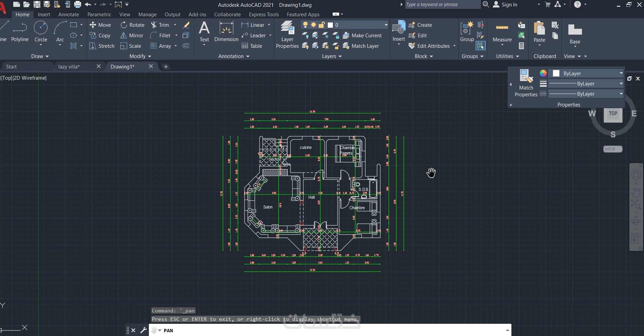Switch to the lazy villa drawing tab
Viewport: 644px width, 336px height.
point(69,67)
